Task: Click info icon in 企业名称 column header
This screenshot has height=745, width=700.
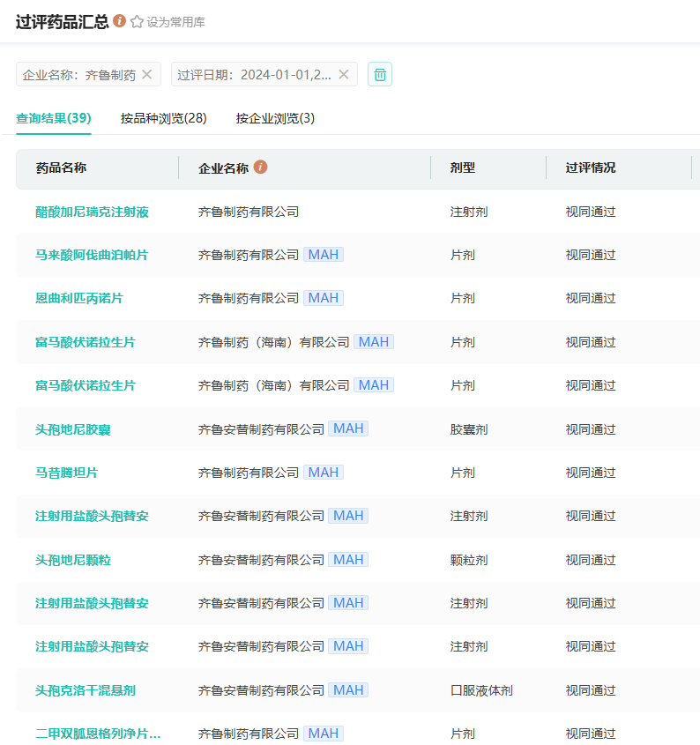Action: (x=260, y=167)
